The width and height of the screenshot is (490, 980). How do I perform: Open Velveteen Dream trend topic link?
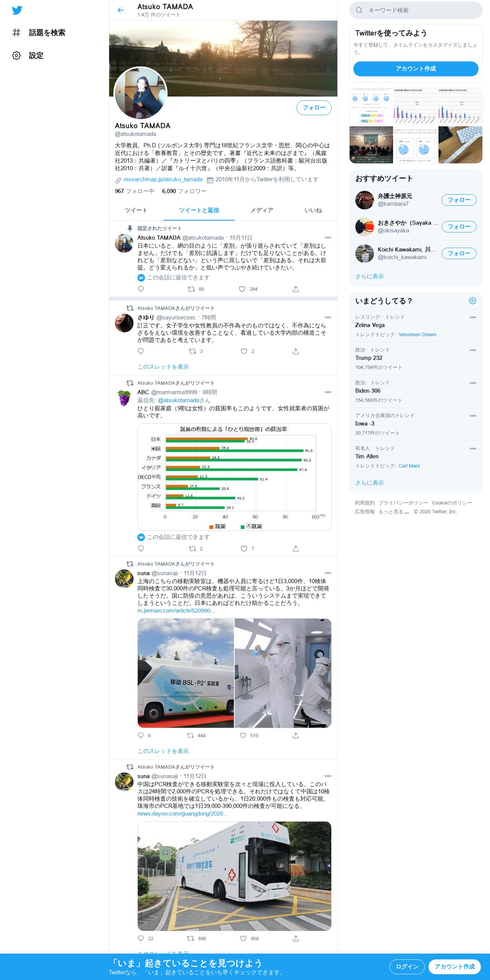click(x=417, y=335)
